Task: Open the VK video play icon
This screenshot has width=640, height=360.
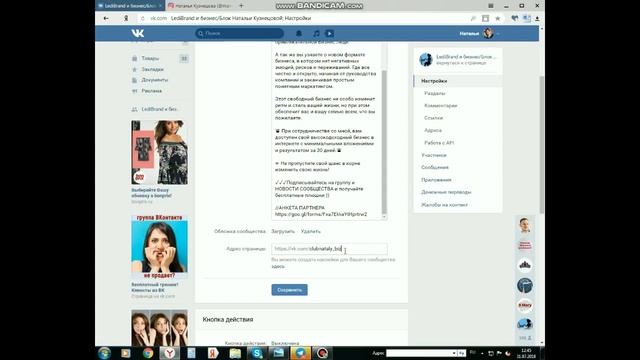Action: tap(330, 33)
